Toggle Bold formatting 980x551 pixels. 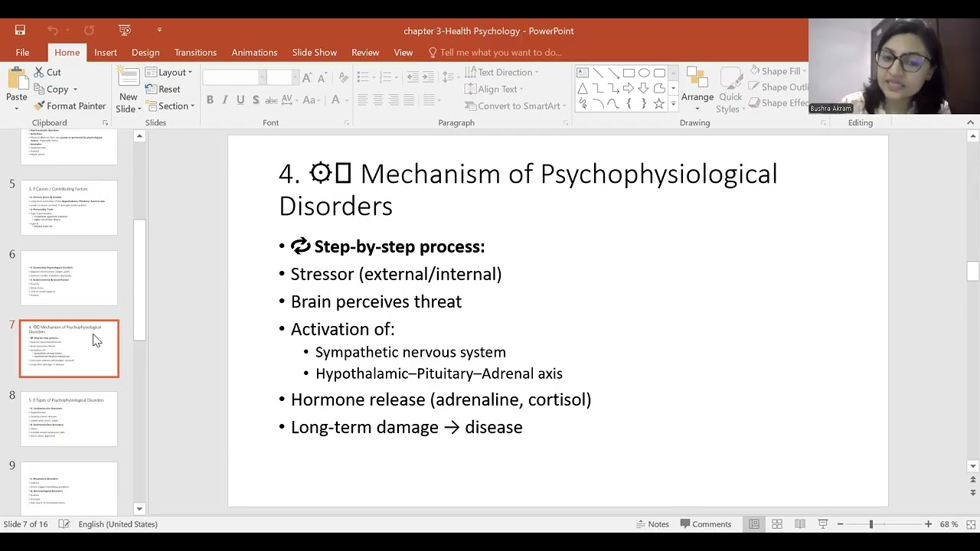pyautogui.click(x=210, y=100)
